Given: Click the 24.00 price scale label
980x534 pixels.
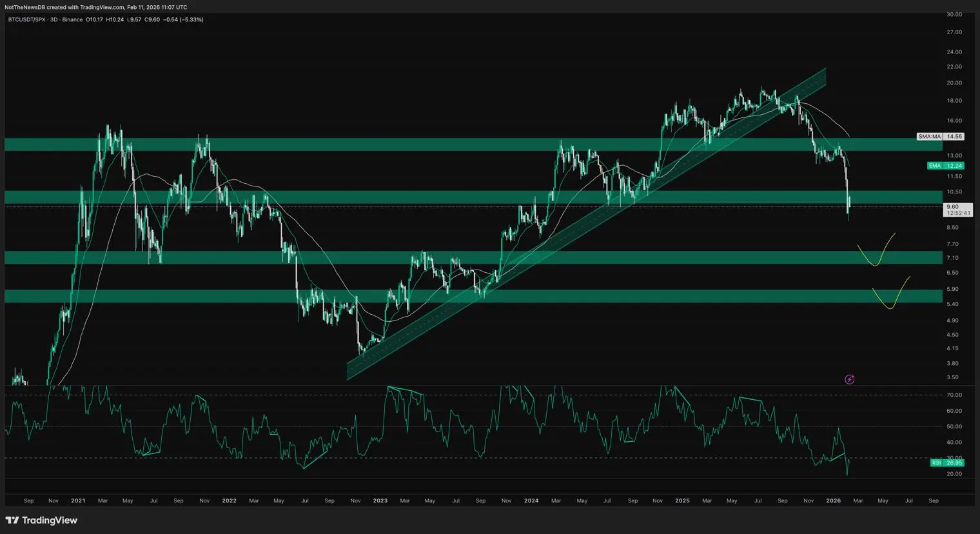Looking at the screenshot, I should coord(954,52).
